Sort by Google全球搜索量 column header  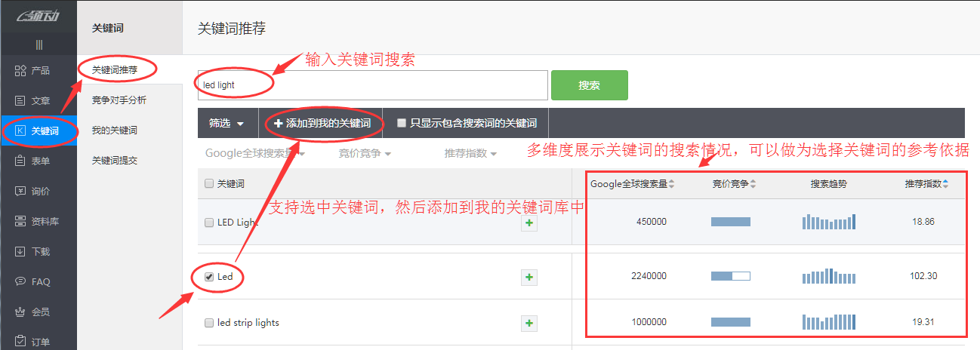(632, 184)
